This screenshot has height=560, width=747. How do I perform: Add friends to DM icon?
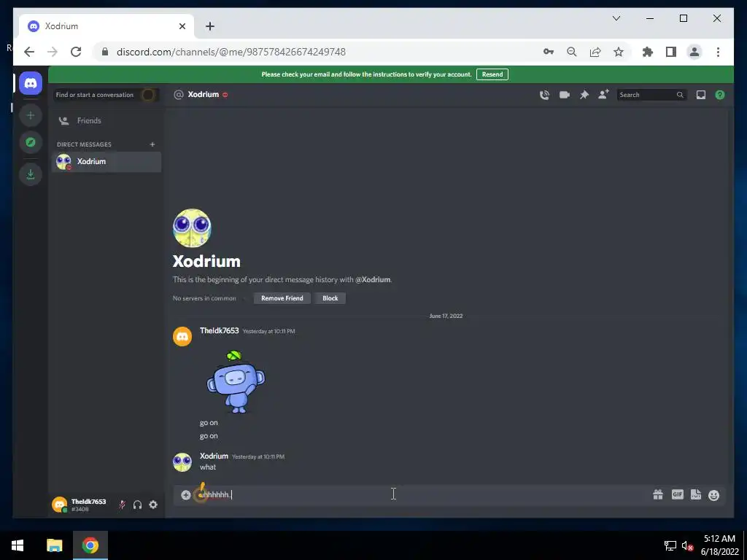[603, 94]
